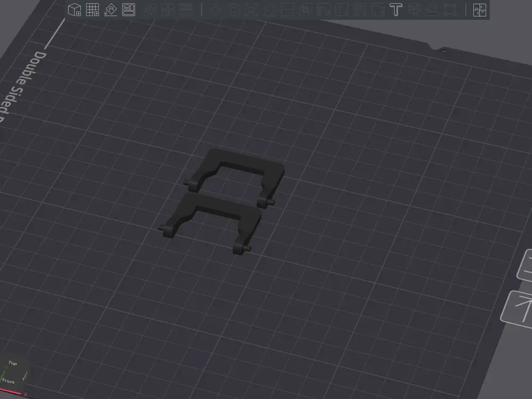Select the Text shape tool
Image resolution: width=532 pixels, height=399 pixels.
[x=396, y=10]
